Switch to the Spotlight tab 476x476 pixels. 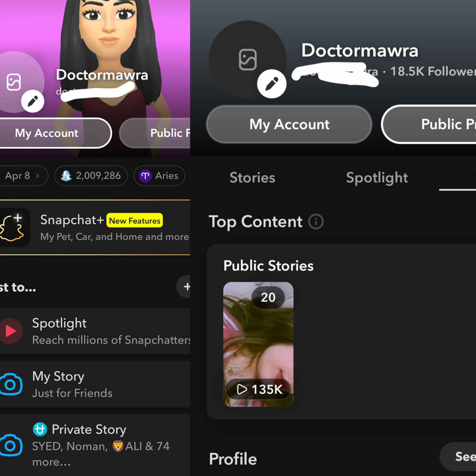[377, 178]
